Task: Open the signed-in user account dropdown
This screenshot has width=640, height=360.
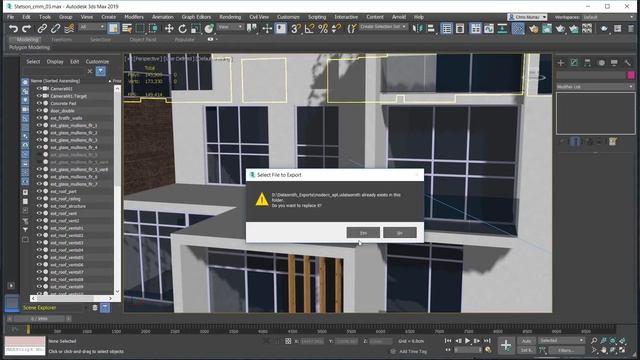Action: pos(527,17)
